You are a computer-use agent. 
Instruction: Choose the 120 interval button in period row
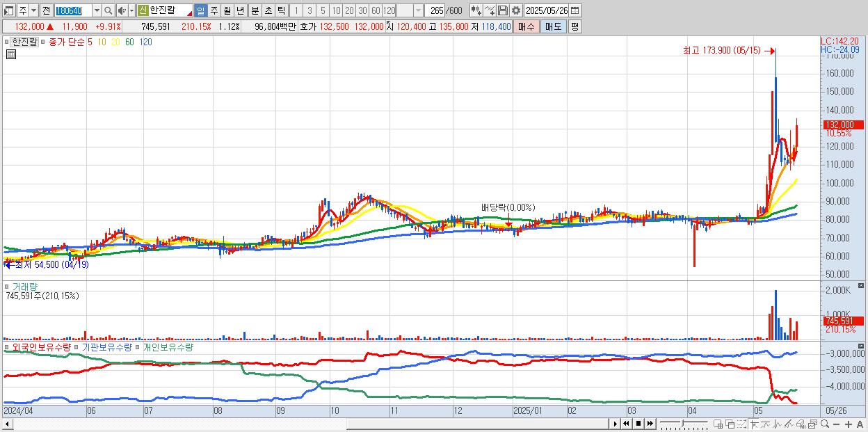pos(389,10)
